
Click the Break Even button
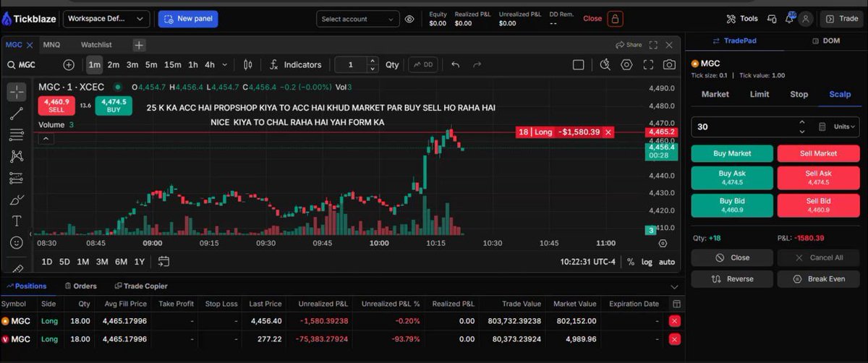818,279
